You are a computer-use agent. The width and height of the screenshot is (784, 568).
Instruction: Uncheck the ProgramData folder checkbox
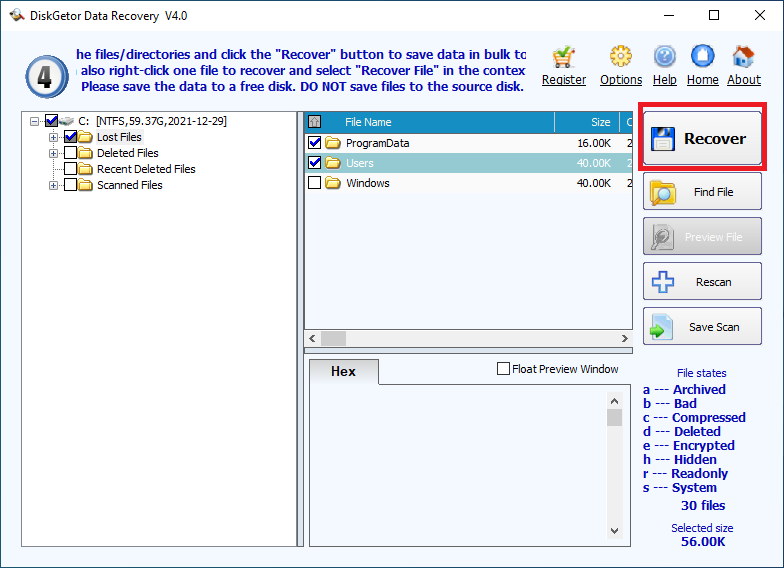click(315, 143)
